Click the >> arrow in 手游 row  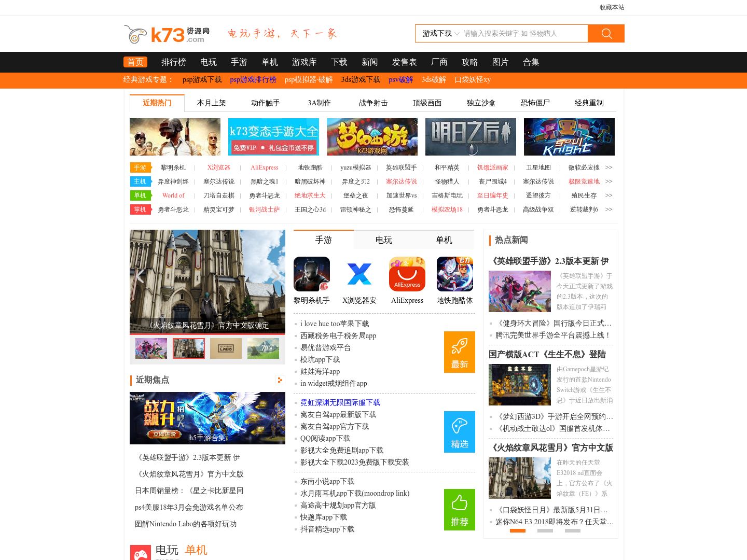[609, 167]
